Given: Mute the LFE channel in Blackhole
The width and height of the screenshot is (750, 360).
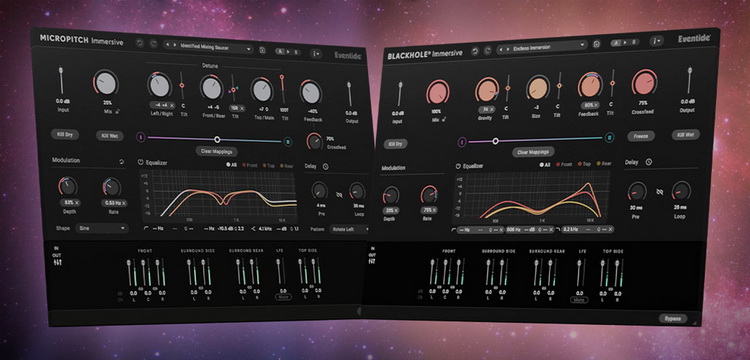Looking at the screenshot, I should (579, 300).
